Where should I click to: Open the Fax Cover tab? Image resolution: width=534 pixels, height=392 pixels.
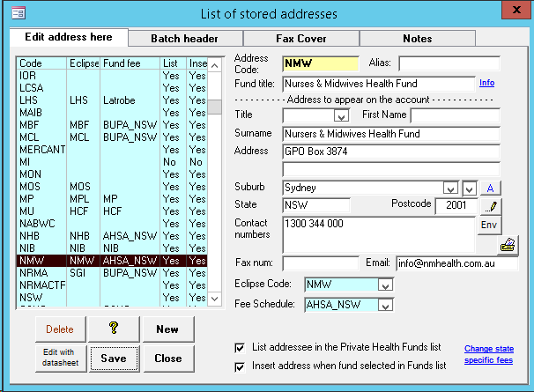point(301,39)
